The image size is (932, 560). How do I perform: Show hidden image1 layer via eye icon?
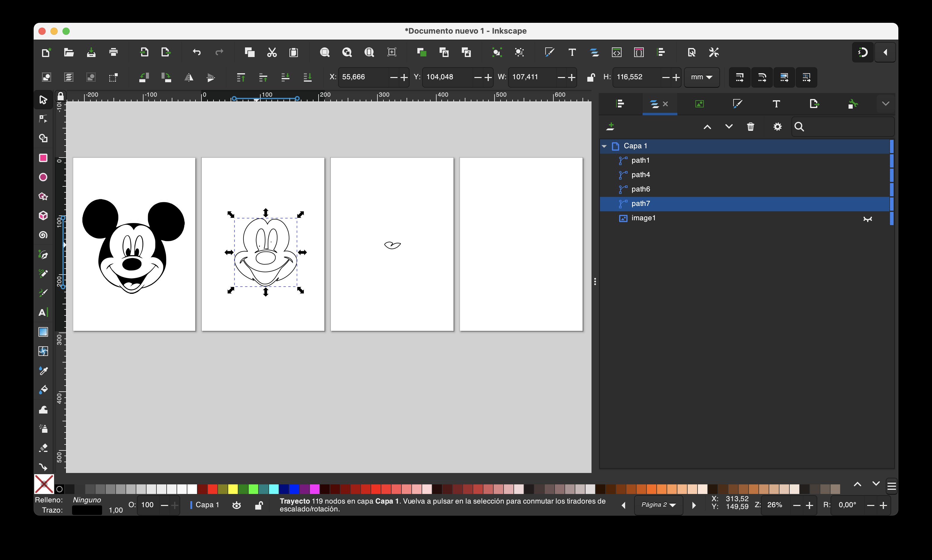click(867, 218)
